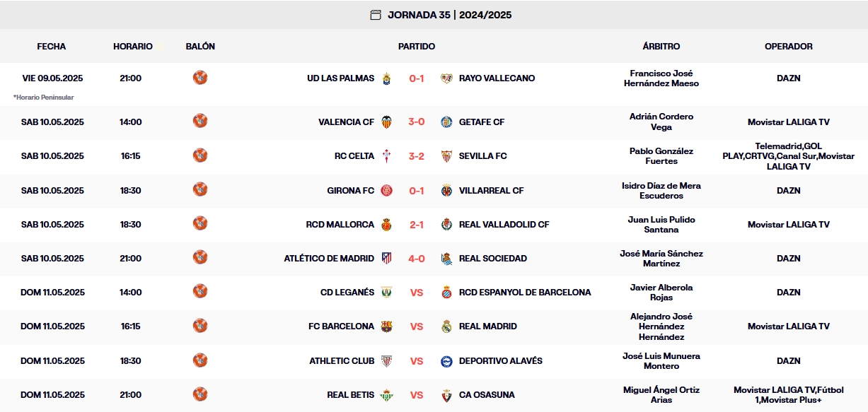Select the CA Osasuna team name
This screenshot has width=868, height=412.
pos(487,395)
